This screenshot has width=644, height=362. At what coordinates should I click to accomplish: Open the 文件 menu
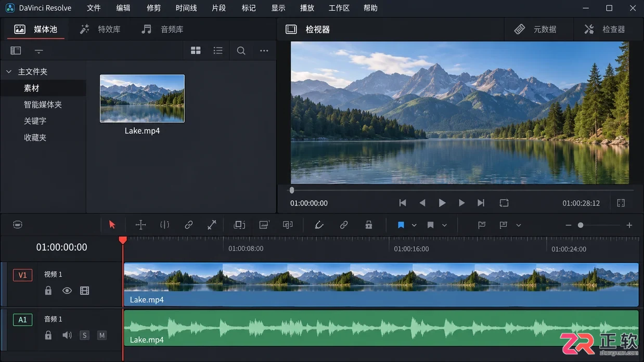click(94, 8)
